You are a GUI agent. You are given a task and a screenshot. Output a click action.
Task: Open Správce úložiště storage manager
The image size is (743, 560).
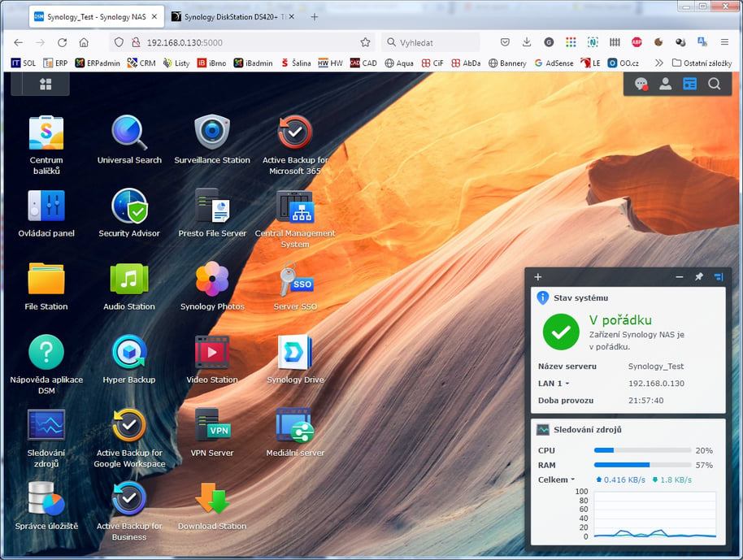pos(46,498)
